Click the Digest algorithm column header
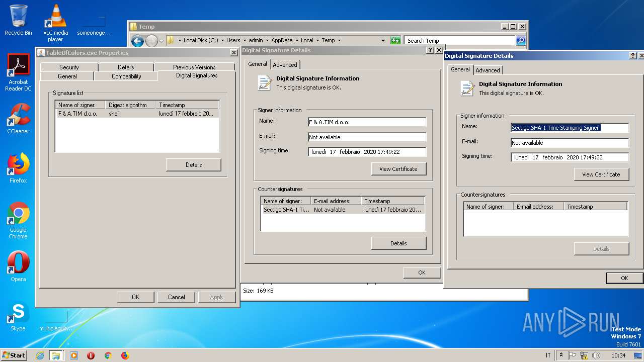This screenshot has height=362, width=644. [x=130, y=105]
